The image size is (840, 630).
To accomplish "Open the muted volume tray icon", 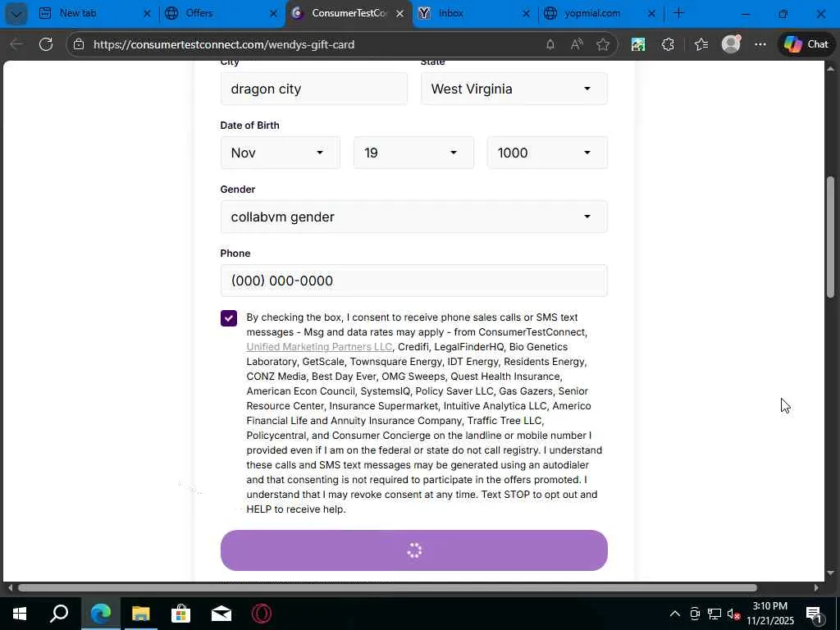I will [733, 614].
